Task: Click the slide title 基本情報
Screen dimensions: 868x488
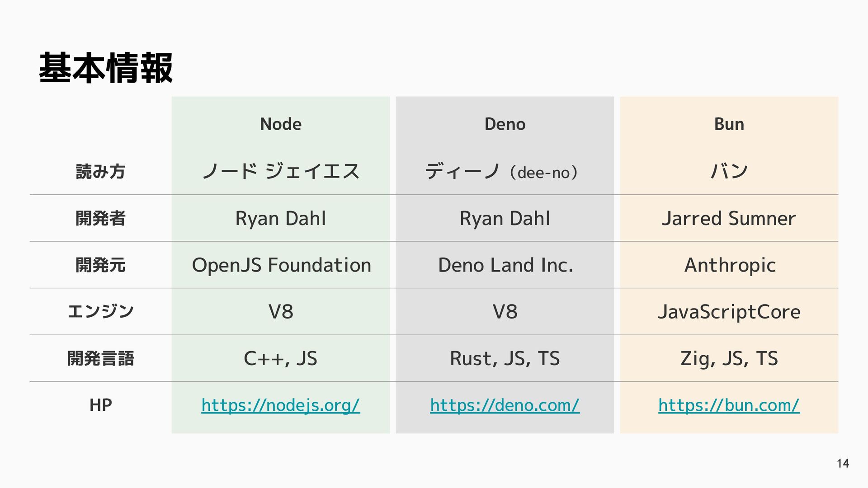Action: (x=106, y=68)
